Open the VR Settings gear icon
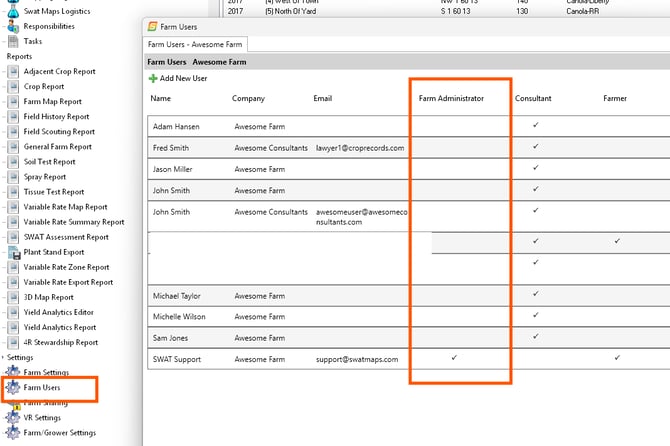 tap(12, 417)
